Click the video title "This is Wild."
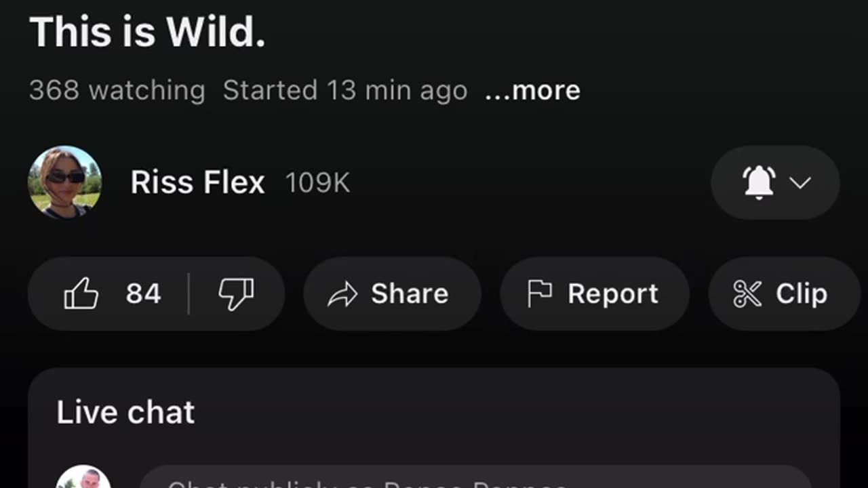The height and width of the screenshot is (488, 868). (147, 32)
